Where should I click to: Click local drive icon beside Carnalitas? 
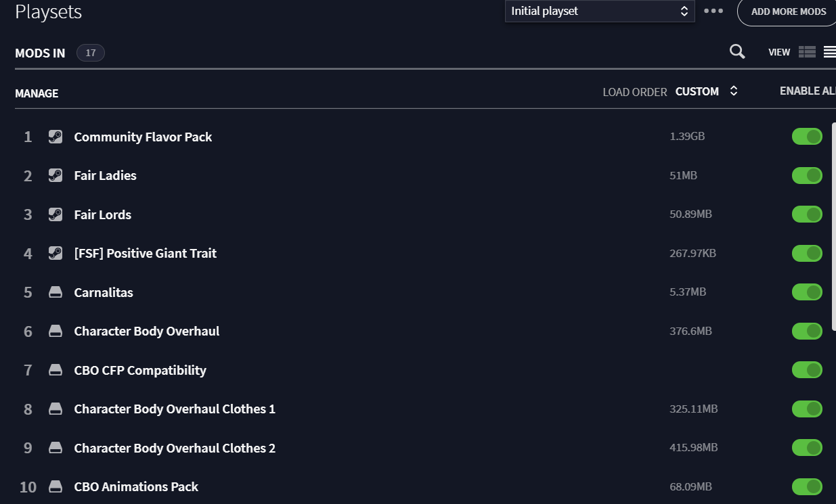point(56,292)
